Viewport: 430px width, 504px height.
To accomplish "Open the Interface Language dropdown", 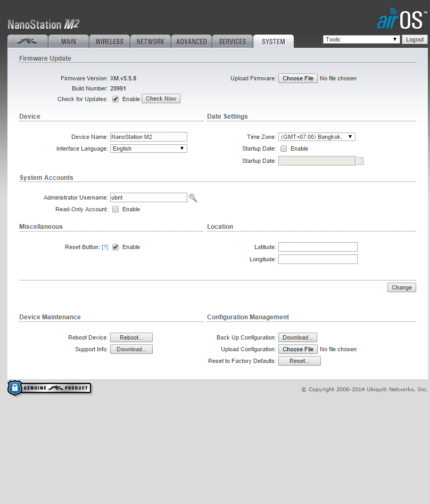I will tap(148, 148).
